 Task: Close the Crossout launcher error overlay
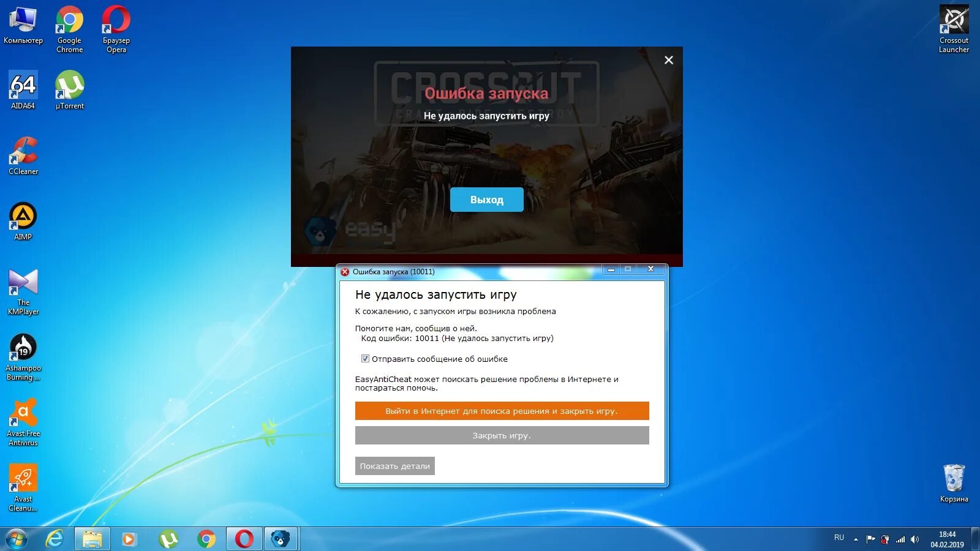pyautogui.click(x=669, y=60)
